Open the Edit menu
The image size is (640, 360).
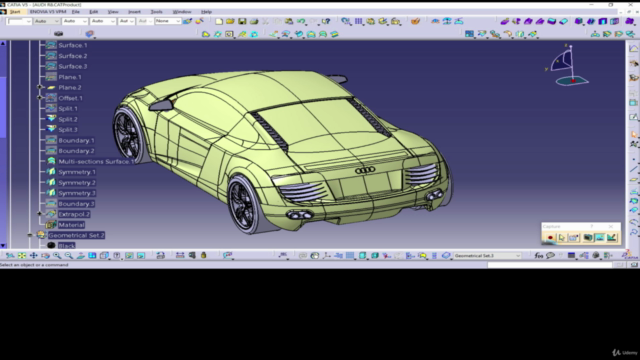click(93, 12)
